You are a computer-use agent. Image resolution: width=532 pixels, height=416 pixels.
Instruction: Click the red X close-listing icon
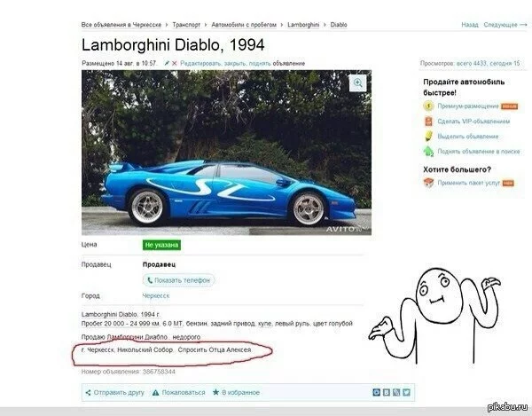point(175,63)
